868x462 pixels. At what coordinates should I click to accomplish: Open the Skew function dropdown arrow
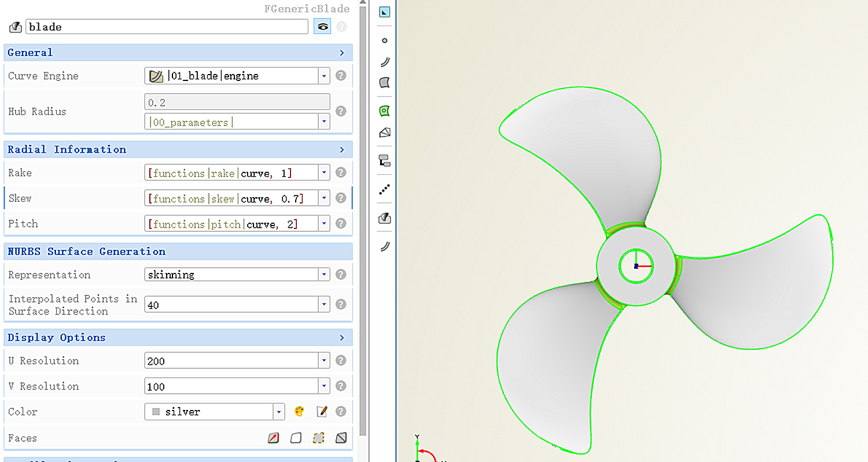(324, 198)
